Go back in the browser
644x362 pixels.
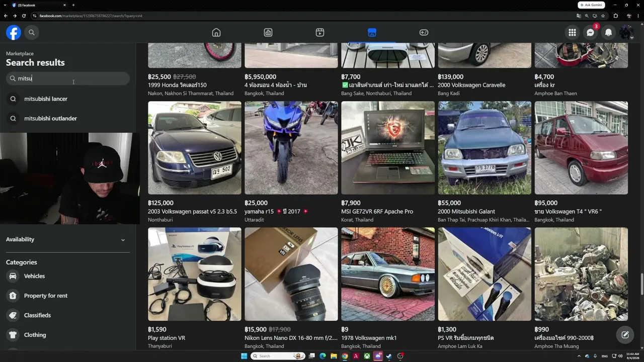(x=6, y=16)
